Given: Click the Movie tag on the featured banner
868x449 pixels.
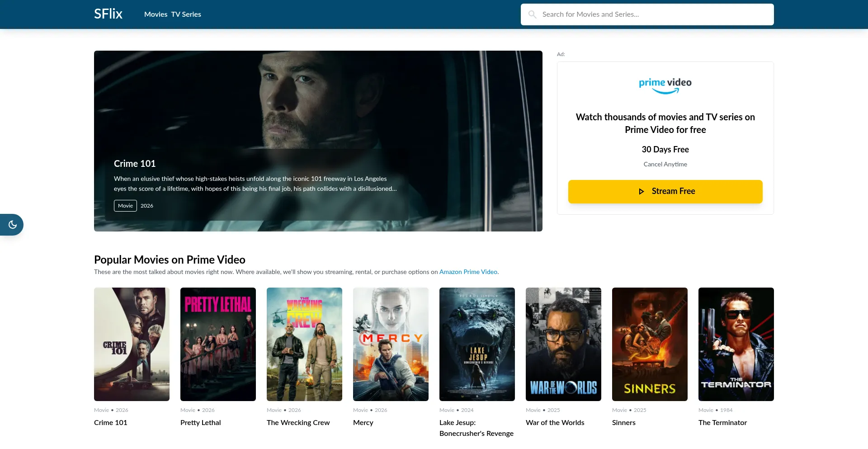Looking at the screenshot, I should (125, 206).
